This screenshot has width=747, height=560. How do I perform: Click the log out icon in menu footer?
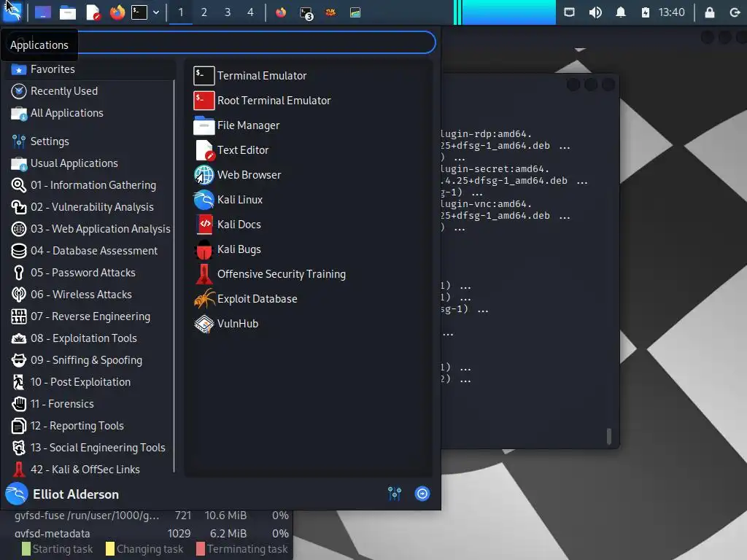click(422, 494)
